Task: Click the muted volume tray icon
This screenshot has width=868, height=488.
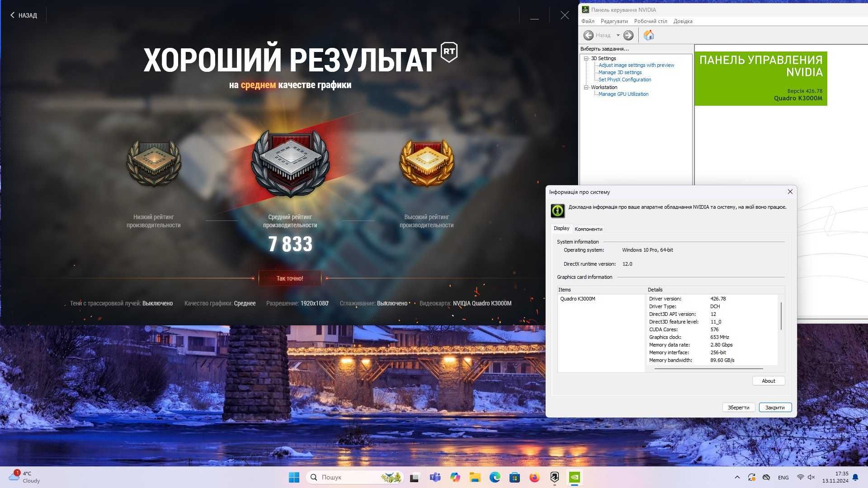Action: [x=811, y=477]
